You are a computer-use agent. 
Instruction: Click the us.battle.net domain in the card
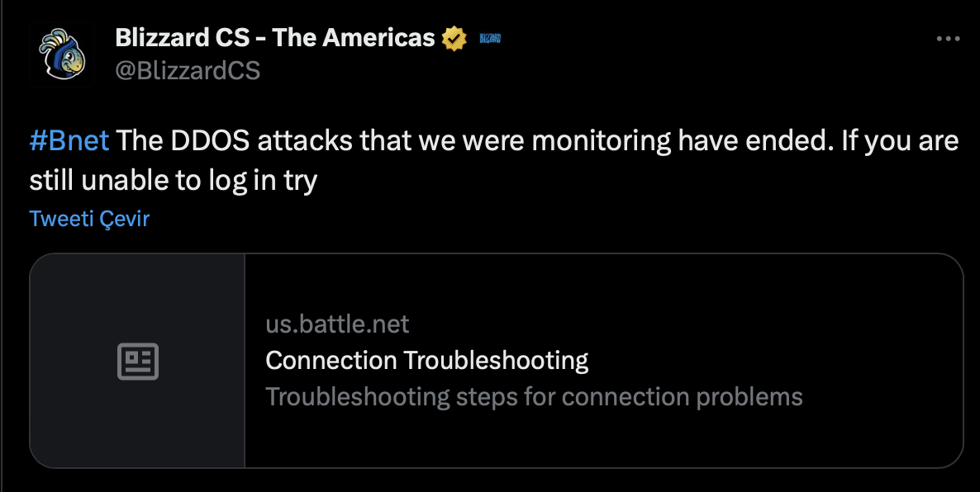click(337, 324)
